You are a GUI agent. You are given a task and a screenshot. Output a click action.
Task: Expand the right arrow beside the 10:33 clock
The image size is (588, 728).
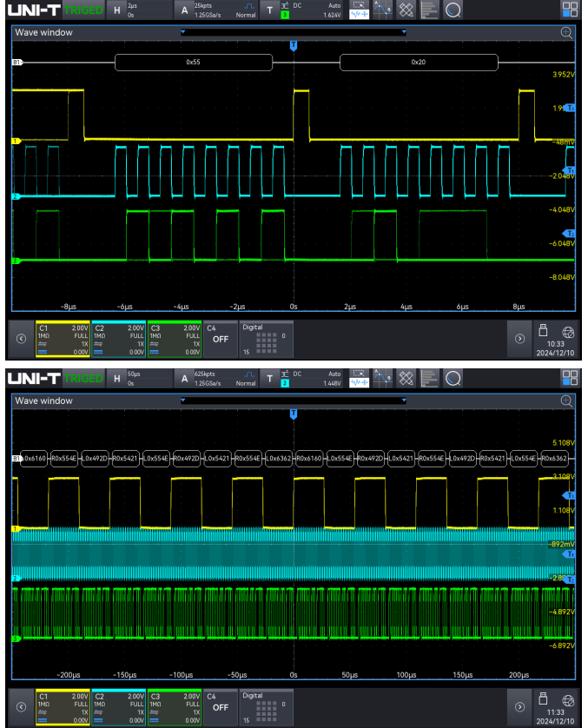coord(519,338)
